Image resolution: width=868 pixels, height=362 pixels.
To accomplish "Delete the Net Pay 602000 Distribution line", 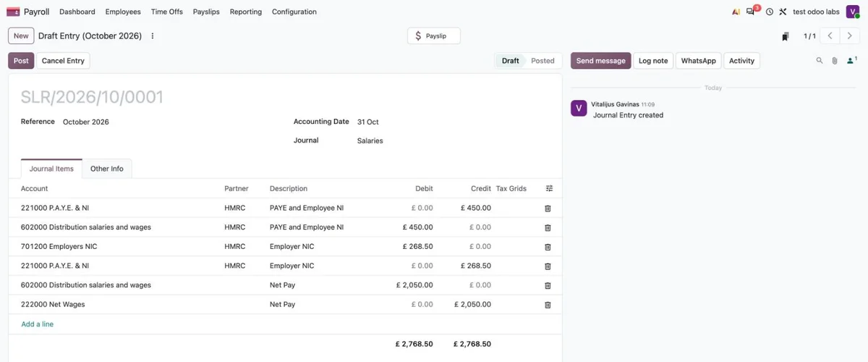I will click(548, 285).
